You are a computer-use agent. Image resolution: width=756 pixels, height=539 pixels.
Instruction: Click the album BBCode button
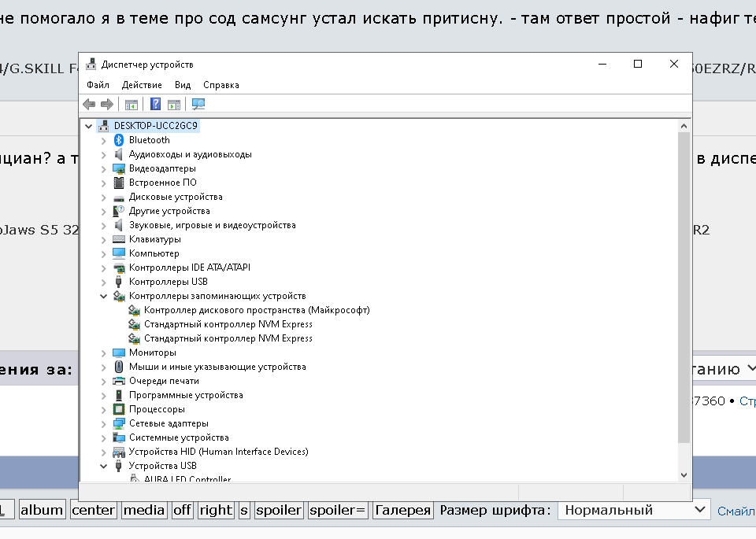42,510
